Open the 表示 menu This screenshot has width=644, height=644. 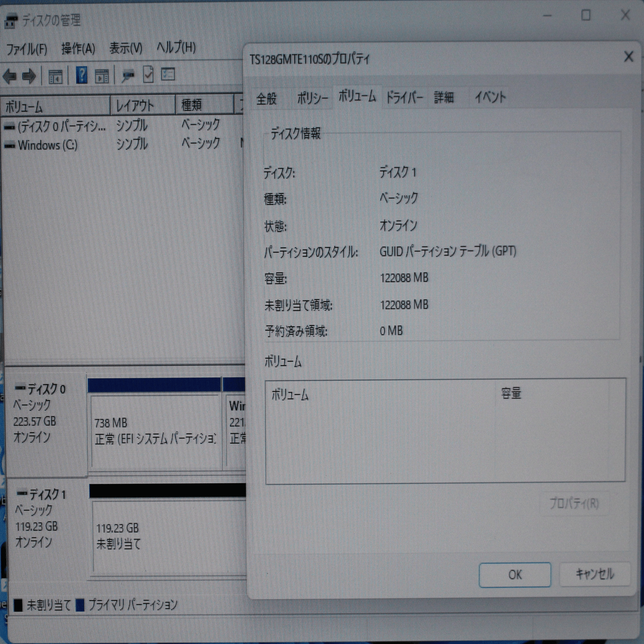(126, 49)
